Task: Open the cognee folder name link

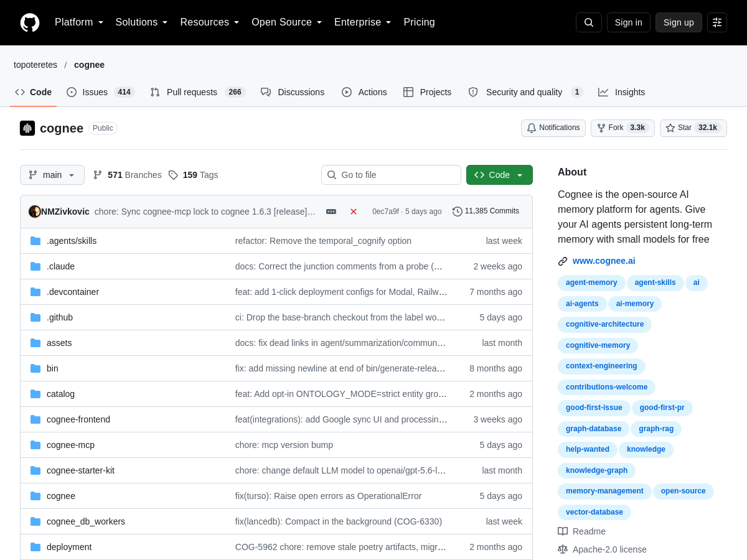Action: 61,496
